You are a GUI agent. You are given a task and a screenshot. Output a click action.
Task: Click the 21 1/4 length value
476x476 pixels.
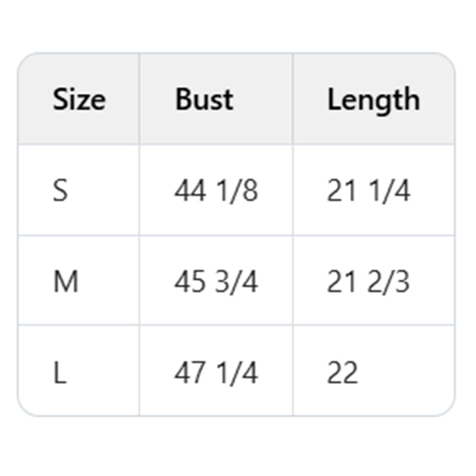[368, 191]
